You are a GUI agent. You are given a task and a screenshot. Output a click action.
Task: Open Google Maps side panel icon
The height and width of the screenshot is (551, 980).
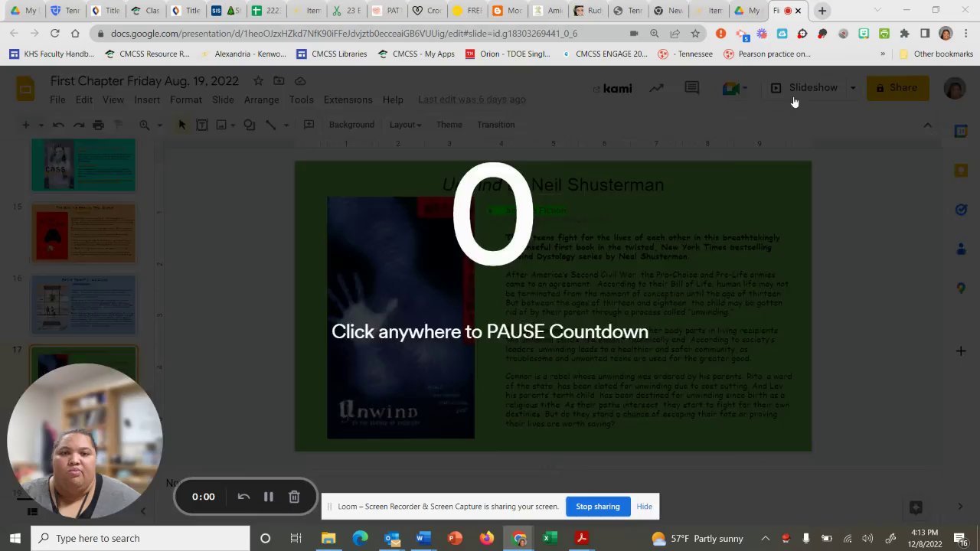point(961,288)
